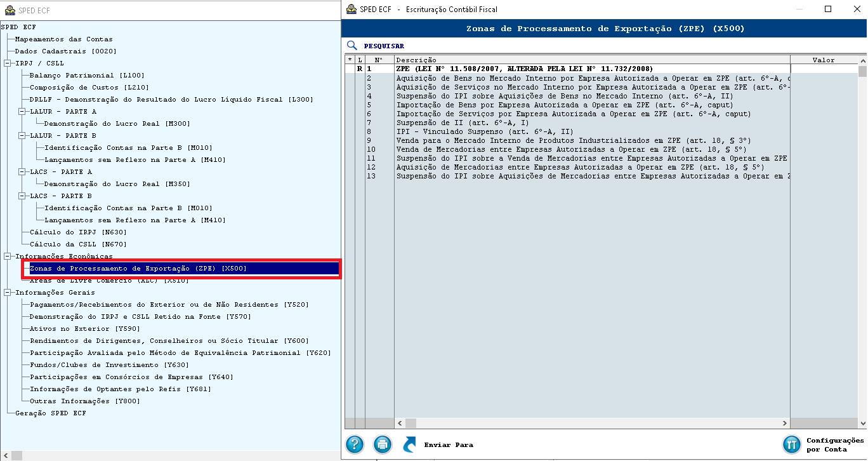Collapse the Informações Gerais node
Screen dimensions: 868x461
8,292
